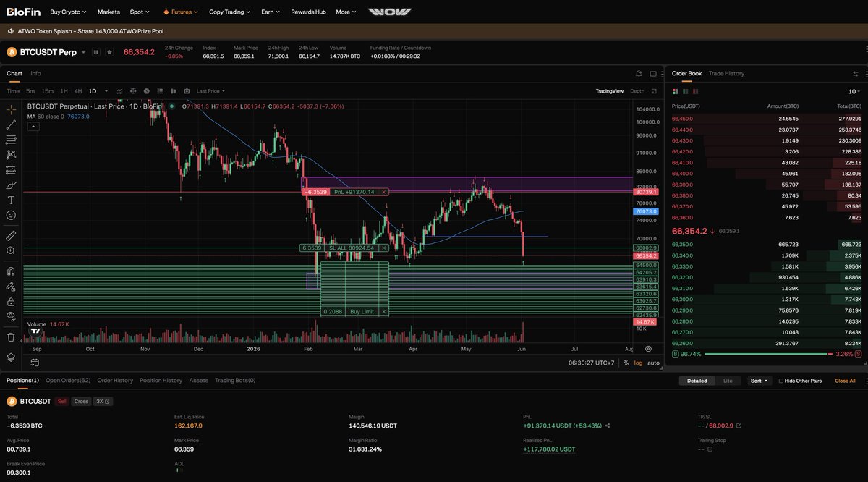Check the Hide Other Pairs checkbox

[781, 381]
